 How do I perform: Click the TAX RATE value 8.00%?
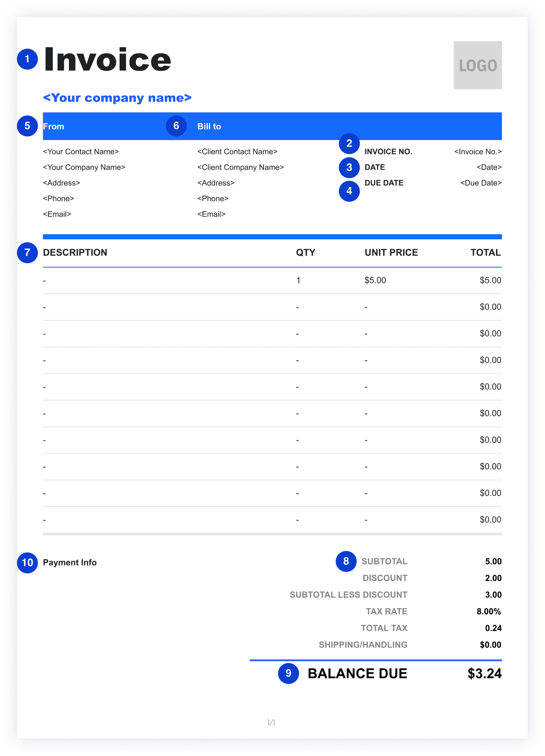(489, 612)
